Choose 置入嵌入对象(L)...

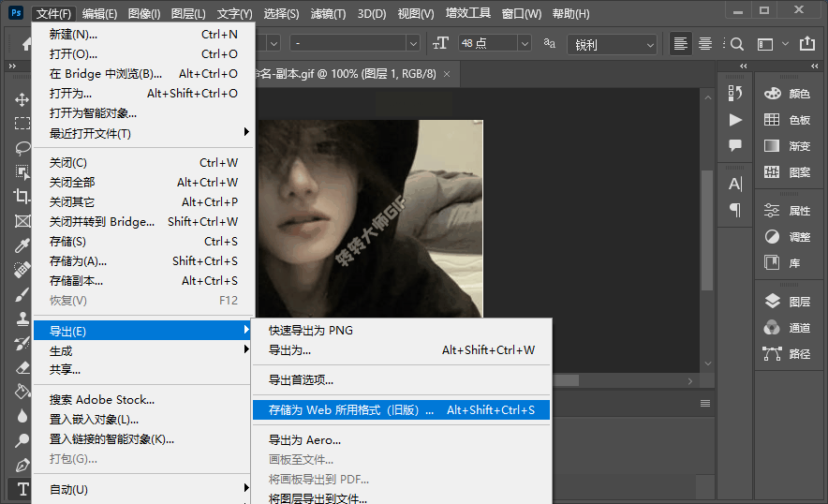coord(142,420)
